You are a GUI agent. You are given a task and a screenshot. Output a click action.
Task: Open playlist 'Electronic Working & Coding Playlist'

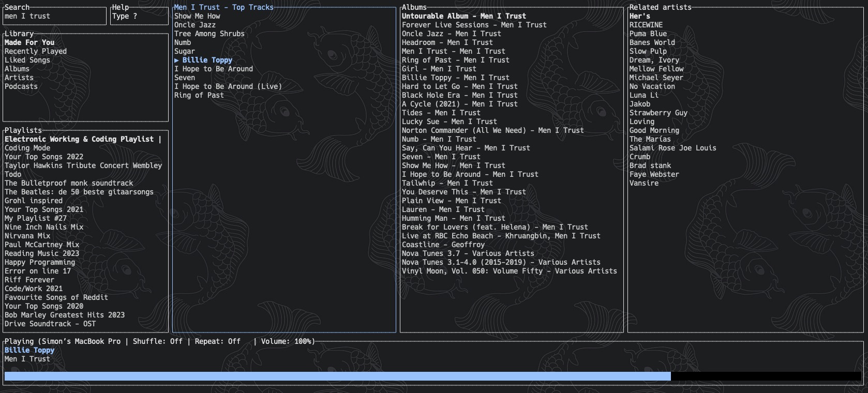(x=83, y=139)
